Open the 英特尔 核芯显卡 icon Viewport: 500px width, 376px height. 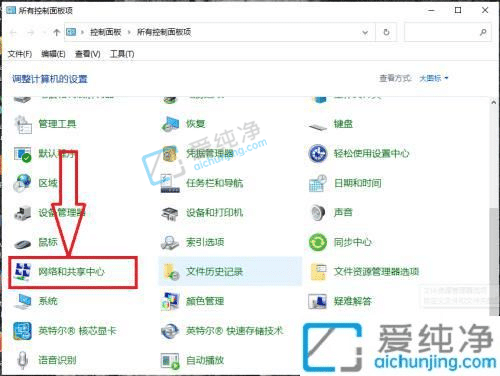[x=22, y=331]
